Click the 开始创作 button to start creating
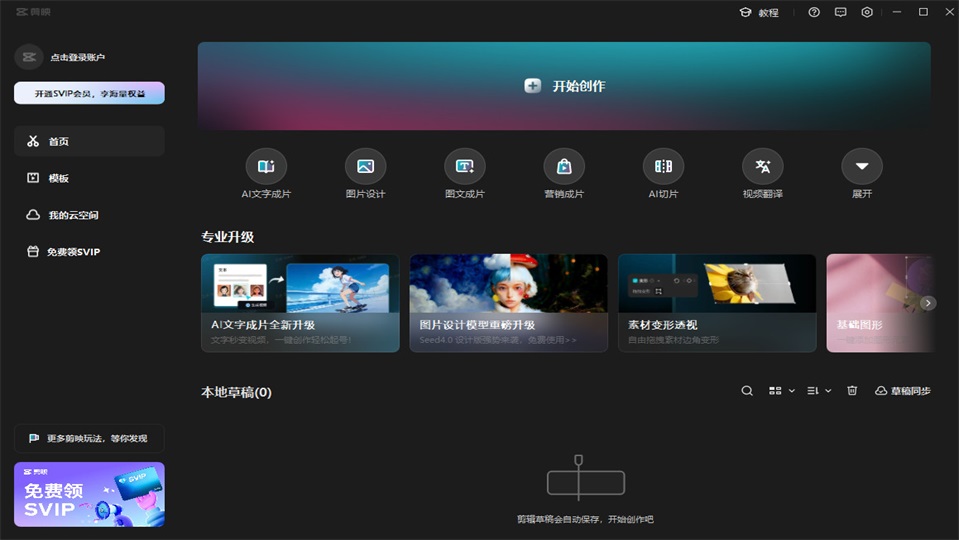The height and width of the screenshot is (540, 959). click(564, 86)
